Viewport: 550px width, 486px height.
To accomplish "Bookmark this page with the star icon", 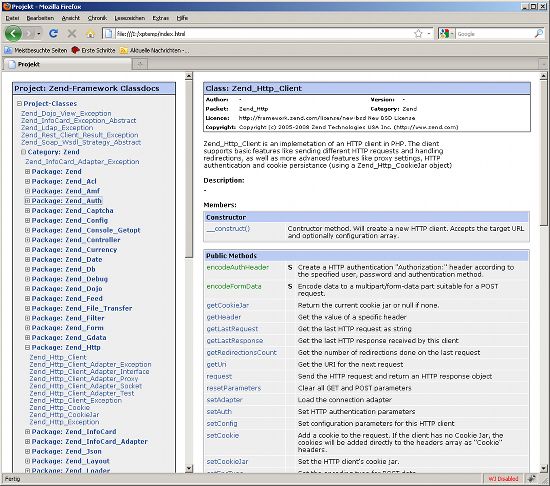I will 418,34.
